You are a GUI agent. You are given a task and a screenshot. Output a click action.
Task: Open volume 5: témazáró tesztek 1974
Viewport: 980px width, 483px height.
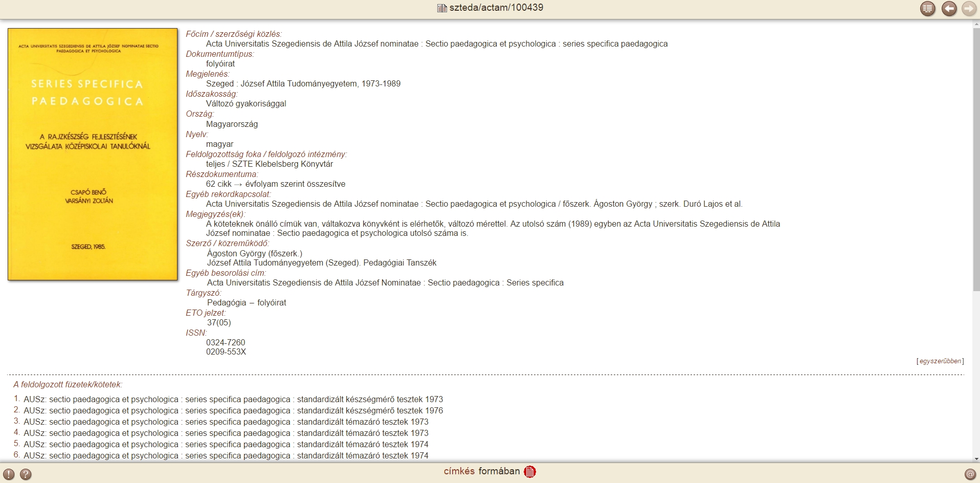click(x=226, y=445)
